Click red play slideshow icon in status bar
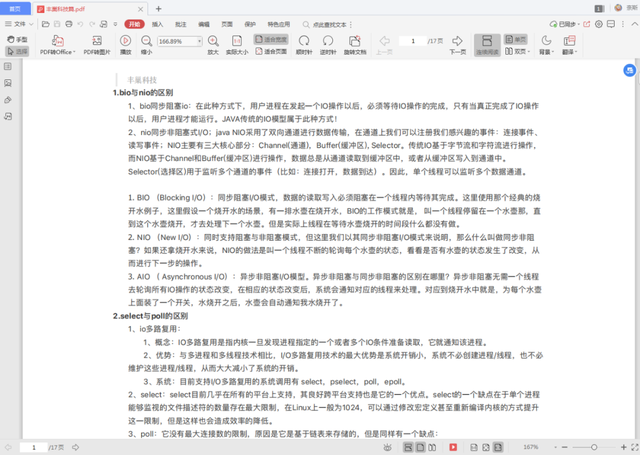This screenshot has height=455, width=640. click(453, 447)
